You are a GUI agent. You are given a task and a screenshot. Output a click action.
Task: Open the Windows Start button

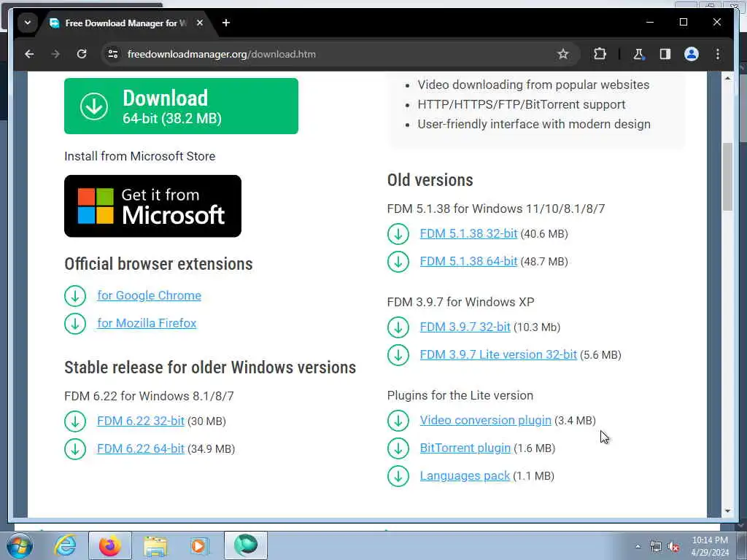click(x=19, y=545)
